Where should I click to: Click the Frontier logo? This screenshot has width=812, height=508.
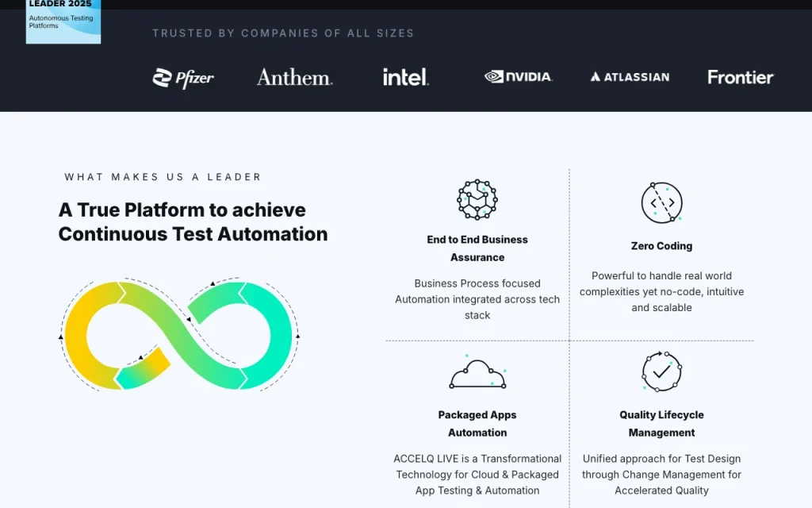pyautogui.click(x=741, y=77)
